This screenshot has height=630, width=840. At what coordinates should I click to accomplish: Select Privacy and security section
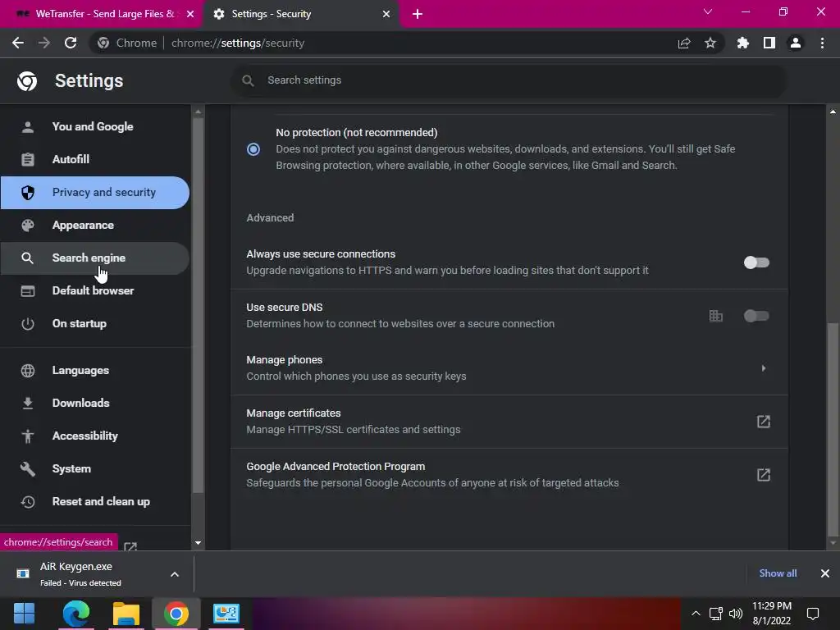click(x=95, y=192)
